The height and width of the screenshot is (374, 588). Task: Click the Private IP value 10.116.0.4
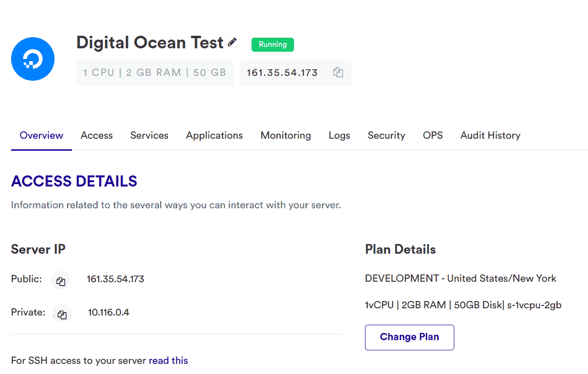pos(109,312)
